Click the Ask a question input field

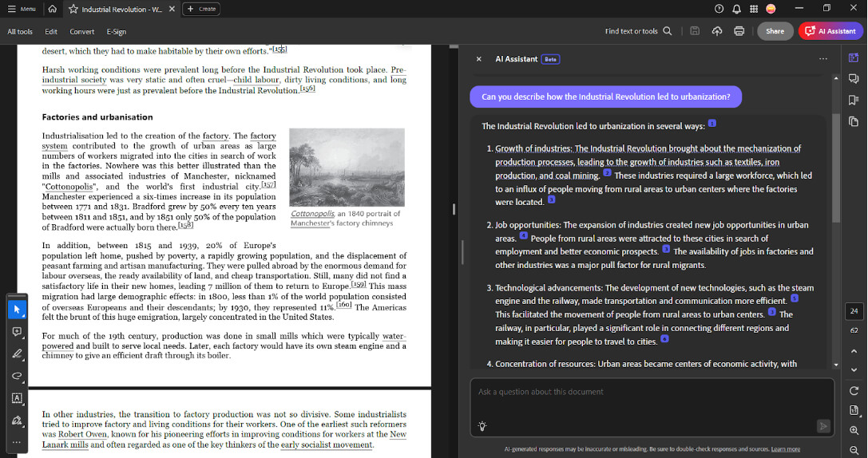pos(652,408)
